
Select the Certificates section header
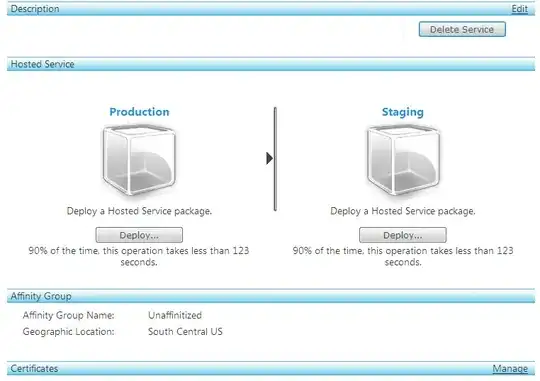(x=271, y=369)
